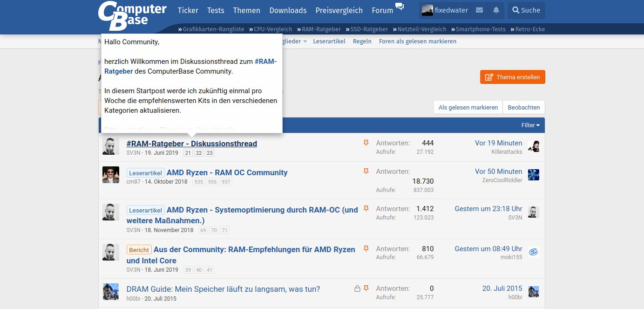
Task: Open SV3N avatar on RAM-Ratgeber thread
Action: point(111,146)
